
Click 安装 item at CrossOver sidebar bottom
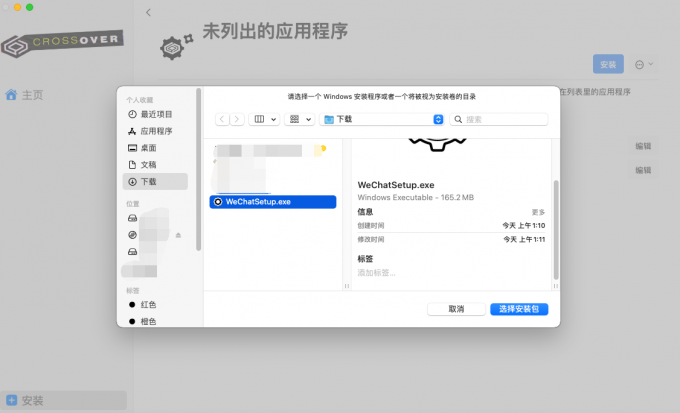coord(64,400)
